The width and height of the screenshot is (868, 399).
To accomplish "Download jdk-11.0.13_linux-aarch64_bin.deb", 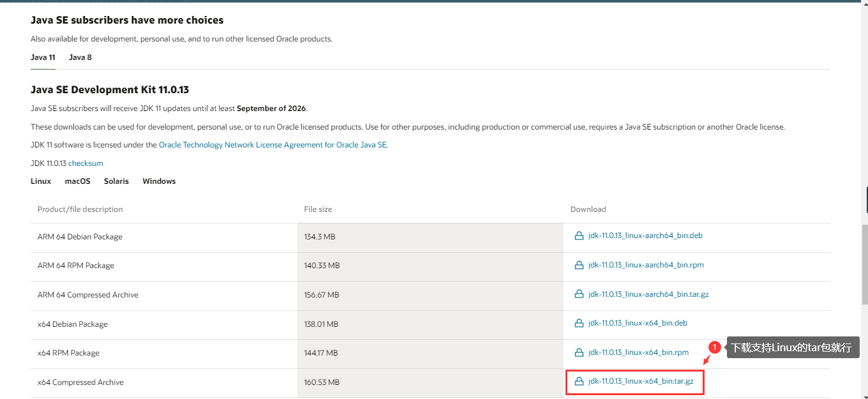I will click(x=645, y=235).
